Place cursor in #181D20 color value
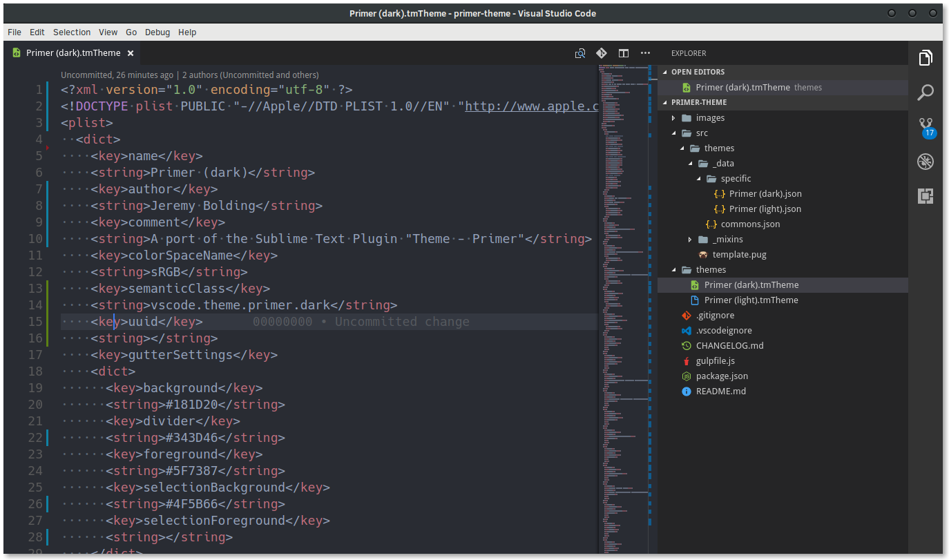949x560 pixels. [192, 405]
